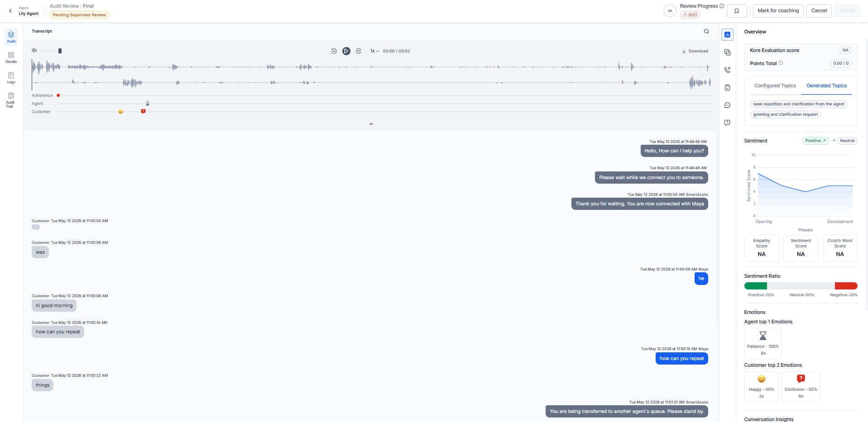The image size is (868, 422).
Task: Open the phone call panel icon
Action: [727, 70]
